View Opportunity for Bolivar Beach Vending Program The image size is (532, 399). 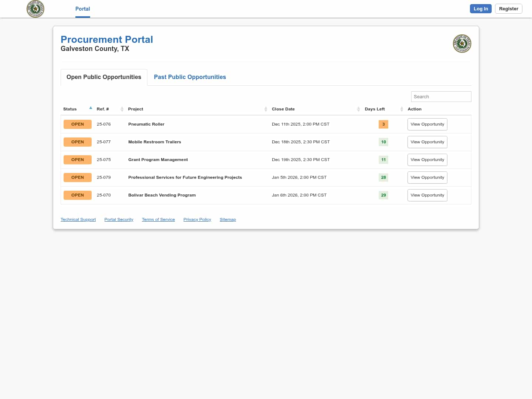(427, 195)
